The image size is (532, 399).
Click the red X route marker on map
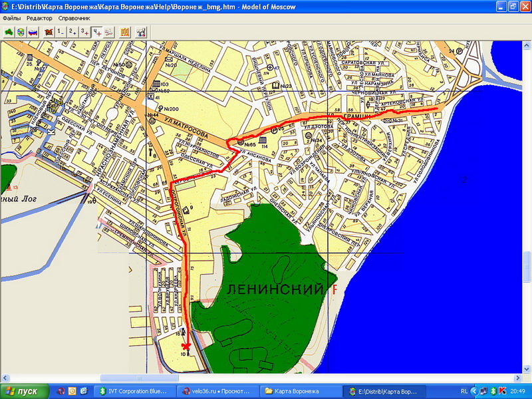[185, 346]
